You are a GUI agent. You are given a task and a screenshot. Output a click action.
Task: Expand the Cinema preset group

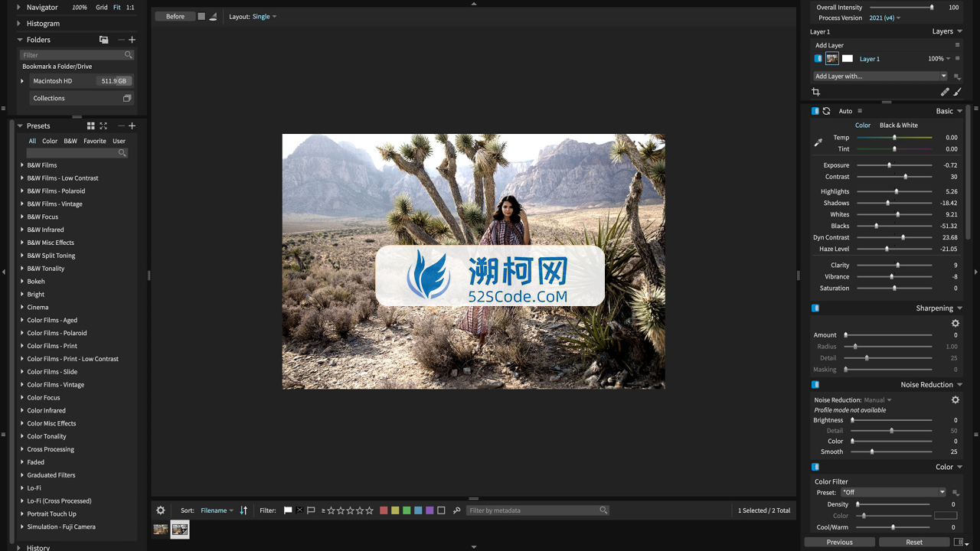(x=22, y=307)
